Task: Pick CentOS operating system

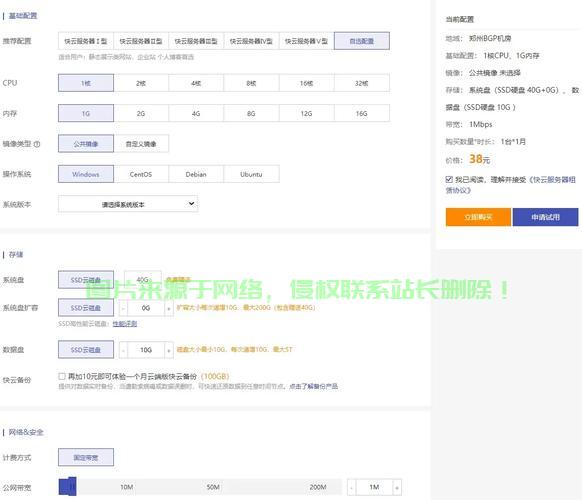Action: pyautogui.click(x=141, y=174)
